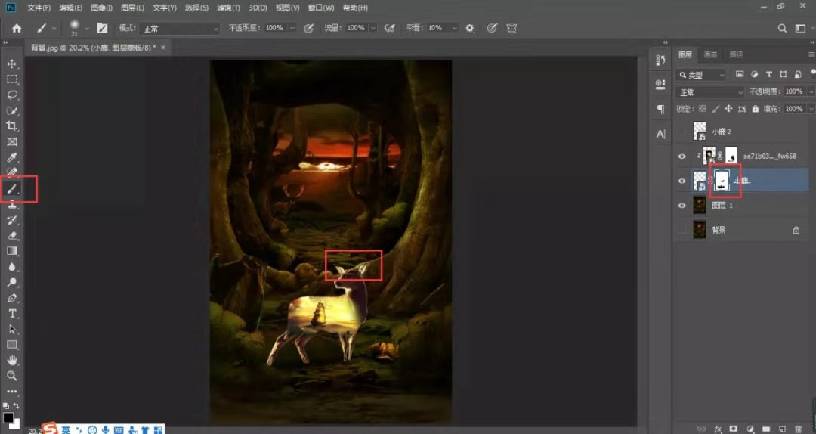This screenshot has height=434, width=816.
Task: Select the Clone Stamp tool
Action: pyautogui.click(x=12, y=205)
